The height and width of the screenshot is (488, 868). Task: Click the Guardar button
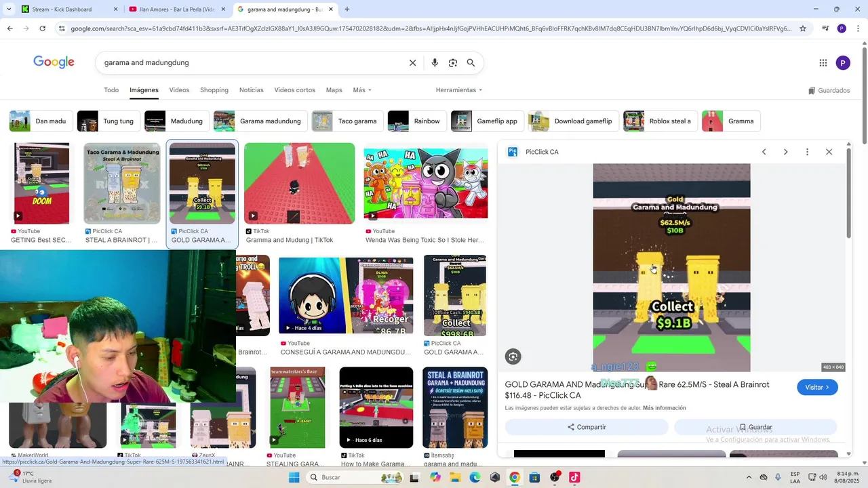pyautogui.click(x=755, y=427)
